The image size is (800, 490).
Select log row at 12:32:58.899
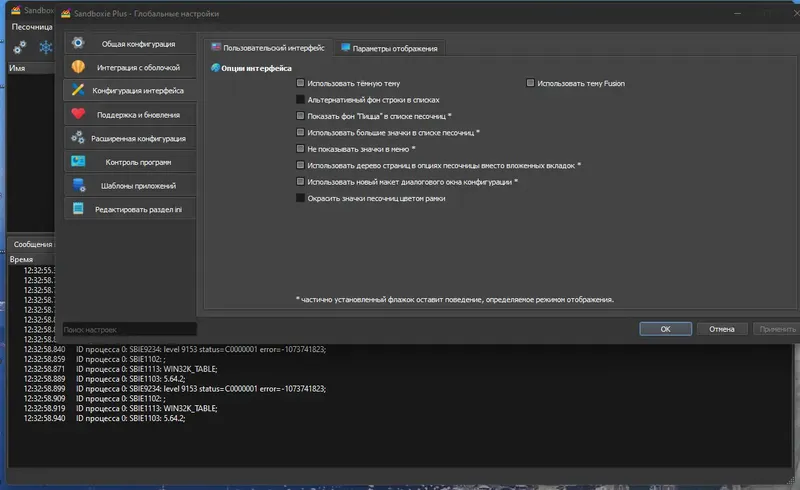[x=399, y=388]
